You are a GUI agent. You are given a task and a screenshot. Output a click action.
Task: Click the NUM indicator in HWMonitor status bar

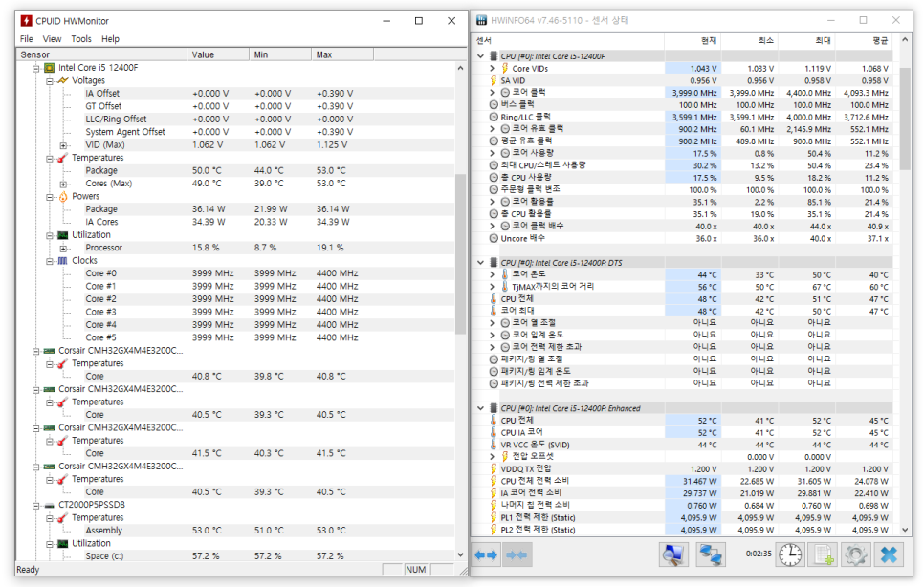click(415, 570)
